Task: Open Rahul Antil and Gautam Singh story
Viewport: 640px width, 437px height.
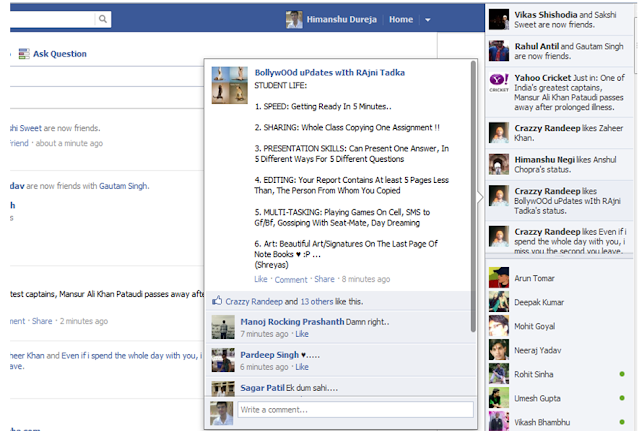Action: [x=559, y=51]
